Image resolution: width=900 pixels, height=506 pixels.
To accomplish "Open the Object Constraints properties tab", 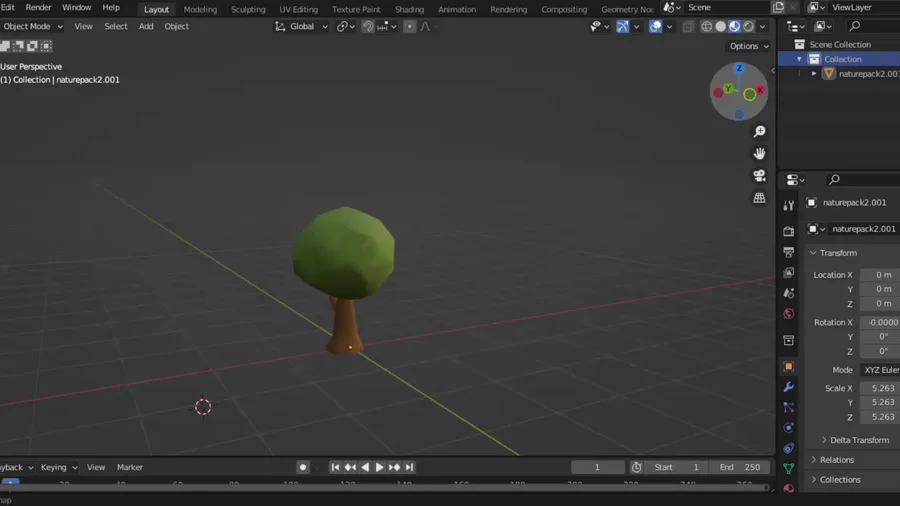I will pyautogui.click(x=789, y=448).
